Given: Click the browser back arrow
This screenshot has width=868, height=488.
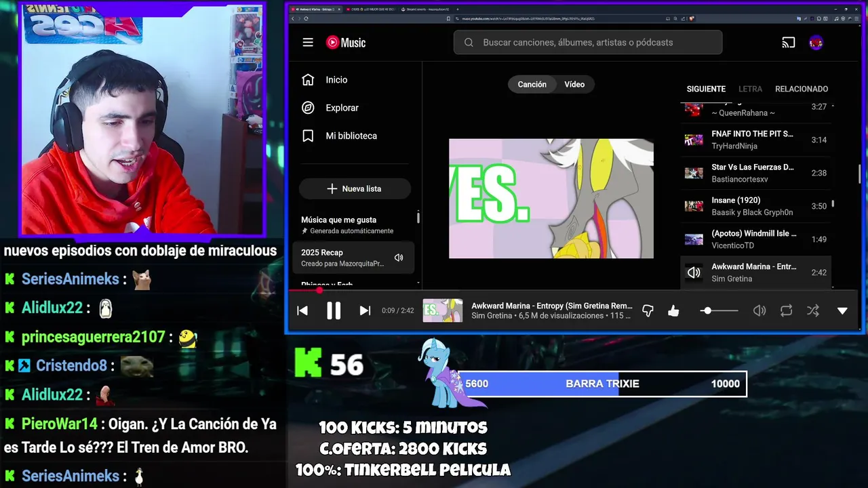Looking at the screenshot, I should (x=294, y=18).
